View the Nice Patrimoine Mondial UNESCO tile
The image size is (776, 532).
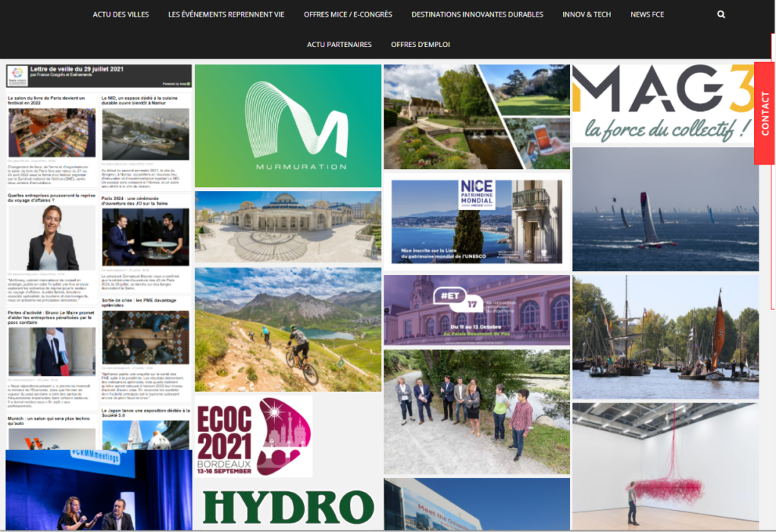point(477,221)
